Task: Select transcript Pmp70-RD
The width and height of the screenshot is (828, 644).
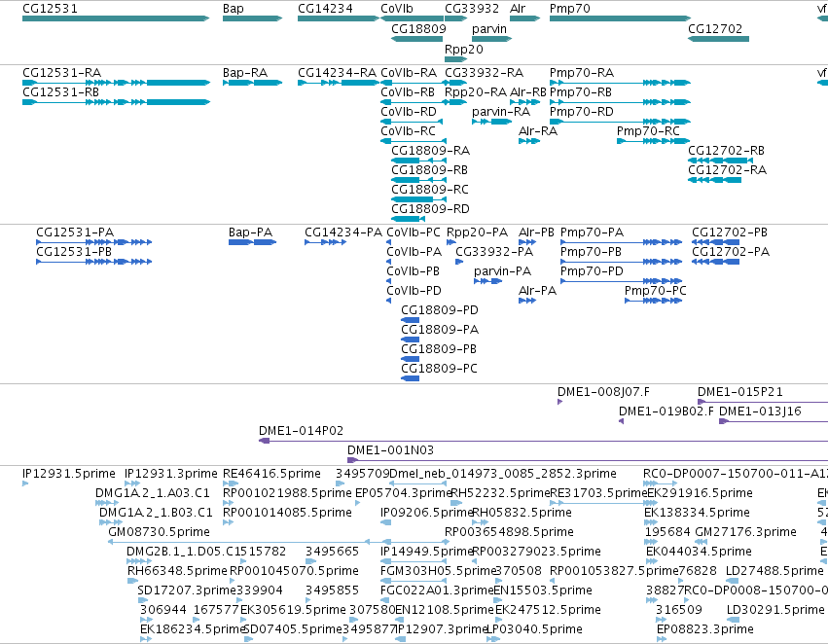Action: click(620, 122)
